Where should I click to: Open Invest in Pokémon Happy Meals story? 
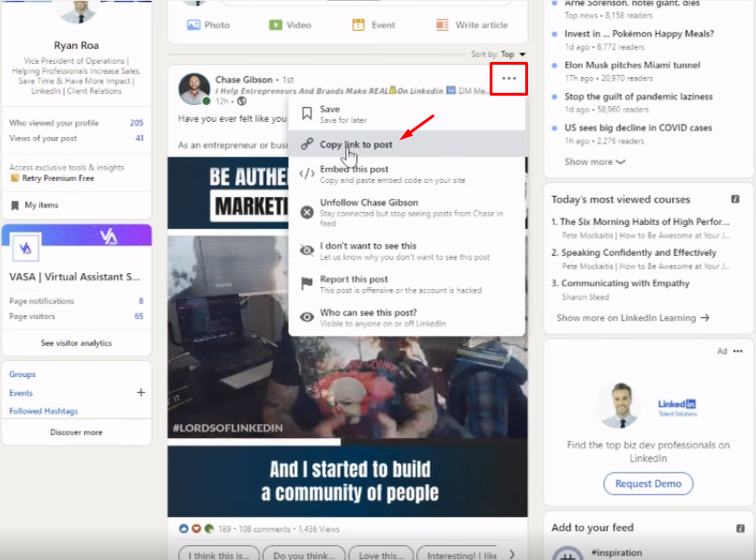click(x=639, y=34)
